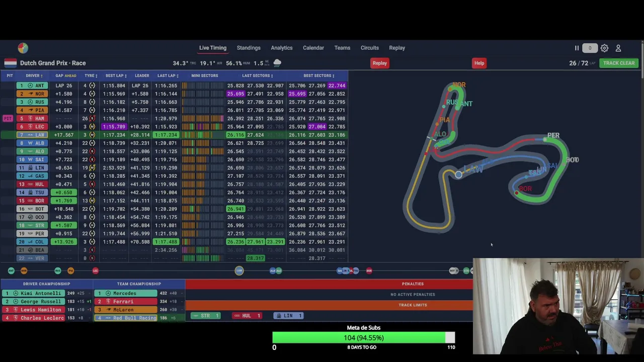Click the white LAW car marker on map
644x362 pixels.
click(458, 174)
